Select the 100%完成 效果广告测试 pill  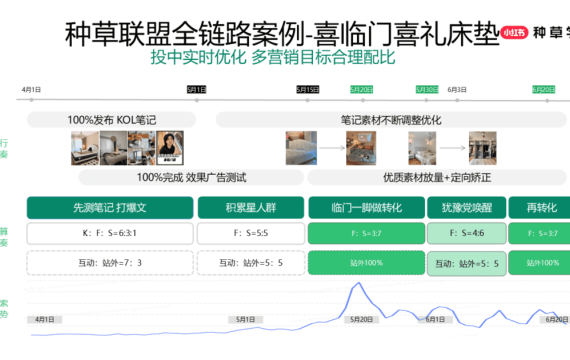tap(191, 177)
